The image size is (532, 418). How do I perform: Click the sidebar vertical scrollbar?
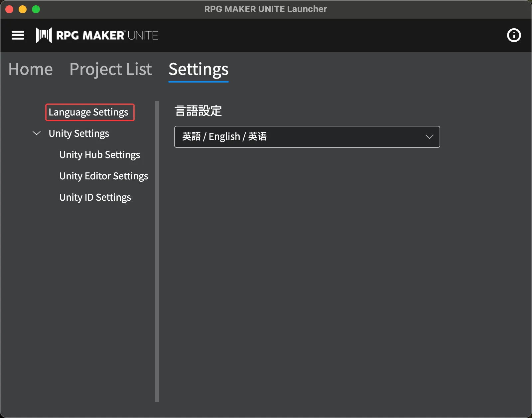point(157,252)
